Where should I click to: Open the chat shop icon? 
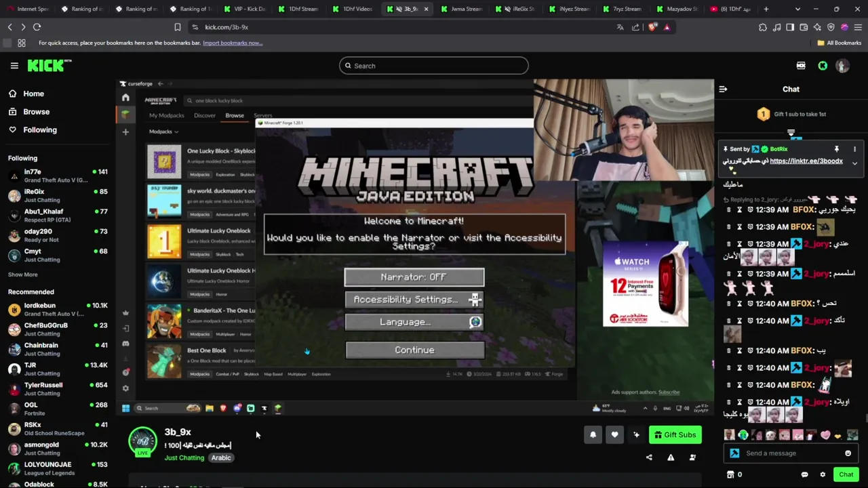[x=730, y=474]
